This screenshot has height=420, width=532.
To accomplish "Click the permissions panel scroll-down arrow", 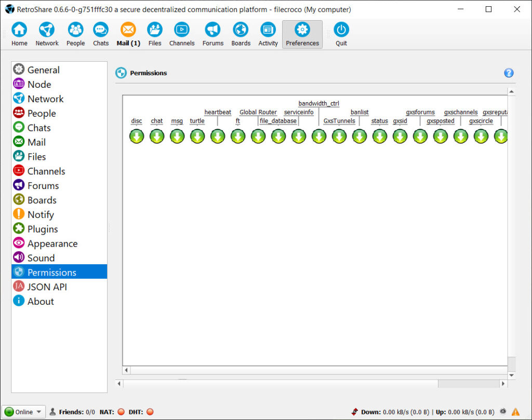I will pyautogui.click(x=511, y=375).
